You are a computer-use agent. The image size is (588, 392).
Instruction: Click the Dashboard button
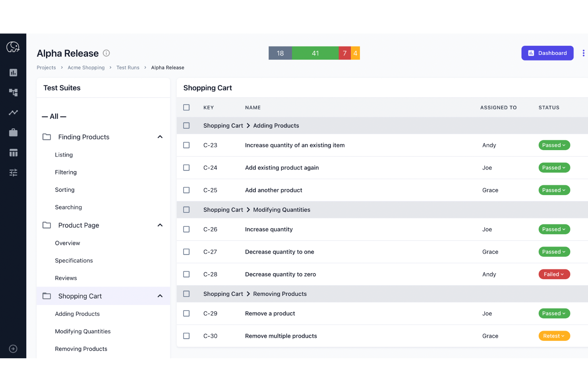pos(547,53)
